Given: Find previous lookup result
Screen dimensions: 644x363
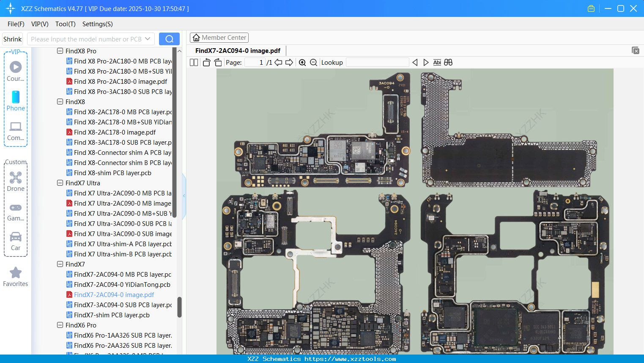Looking at the screenshot, I should pos(415,62).
